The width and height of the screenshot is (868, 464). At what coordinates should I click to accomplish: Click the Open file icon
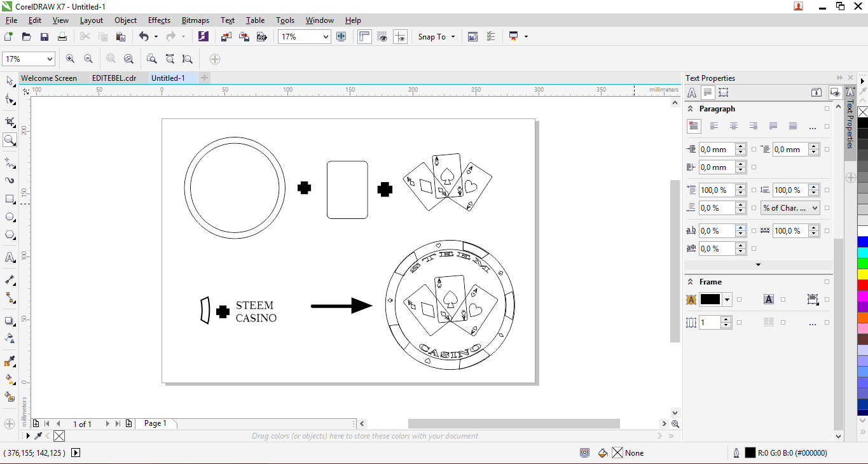(27, 37)
